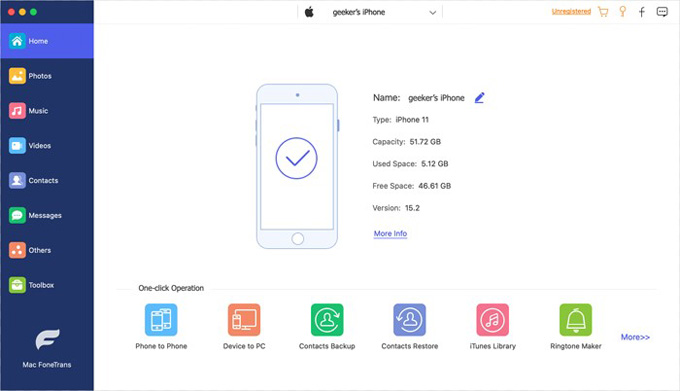Screen dimensions: 680x391
Task: Click the Apple logo device icon
Action: click(309, 12)
